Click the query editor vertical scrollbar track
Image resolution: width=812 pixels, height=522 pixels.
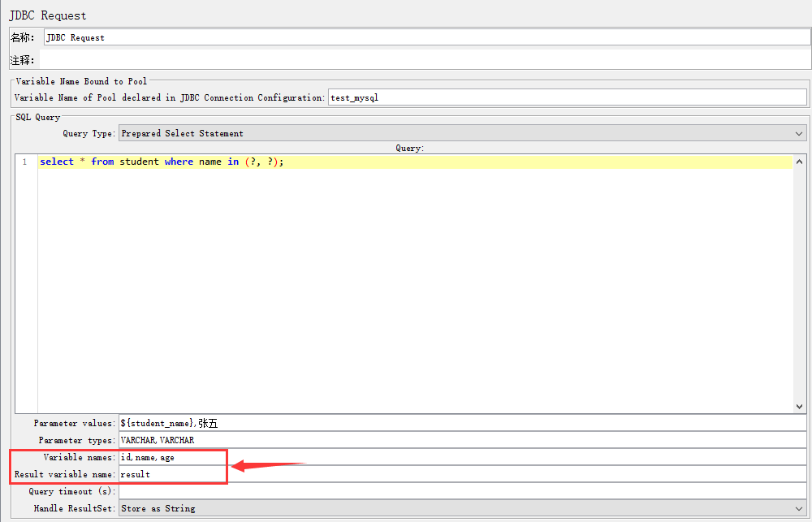(799, 284)
